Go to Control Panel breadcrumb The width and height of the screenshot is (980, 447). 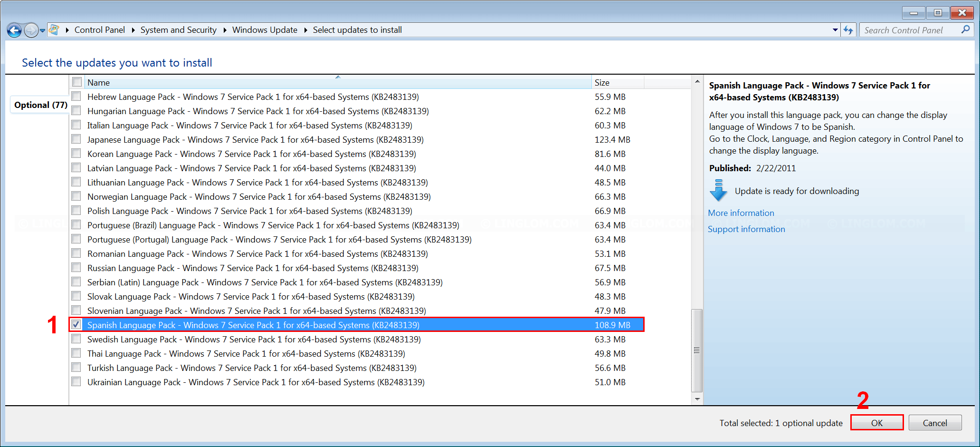click(x=100, y=30)
